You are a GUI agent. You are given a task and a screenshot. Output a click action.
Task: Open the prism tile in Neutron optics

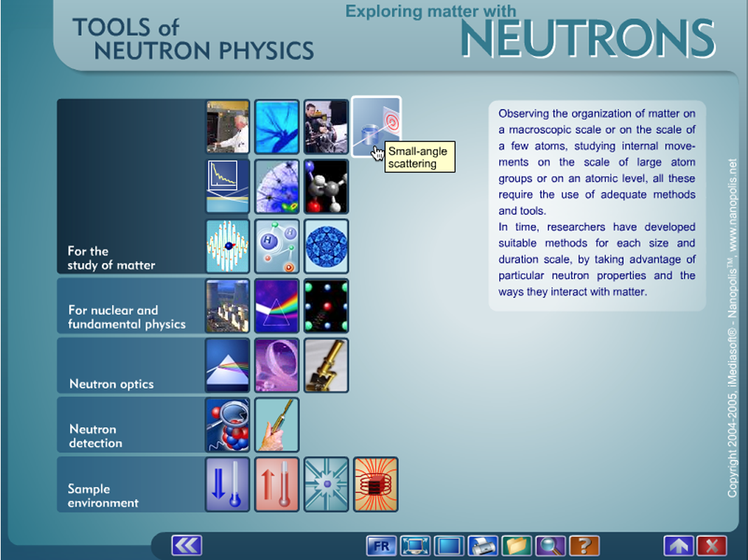click(227, 365)
